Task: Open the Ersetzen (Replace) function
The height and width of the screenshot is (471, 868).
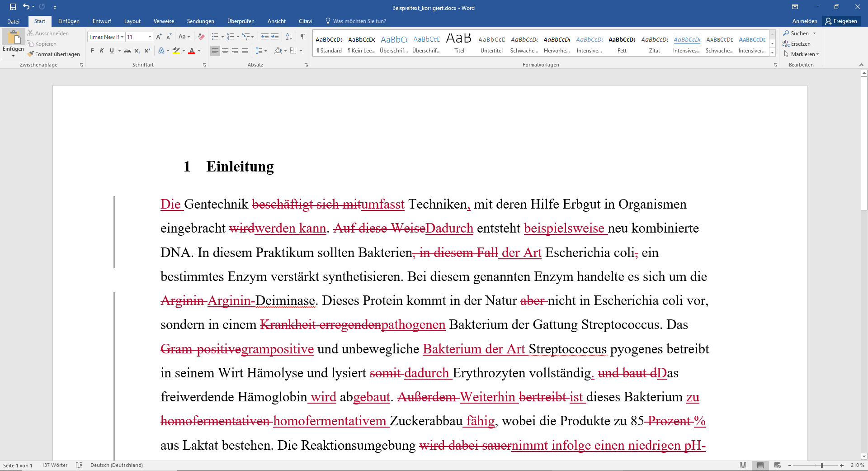Action: pos(798,43)
